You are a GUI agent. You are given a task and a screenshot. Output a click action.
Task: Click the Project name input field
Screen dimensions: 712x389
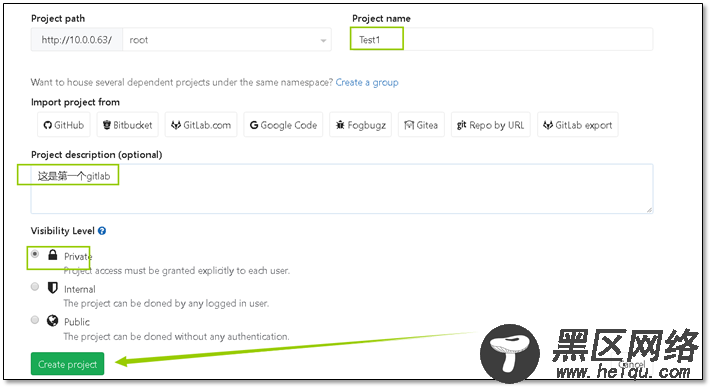point(502,40)
